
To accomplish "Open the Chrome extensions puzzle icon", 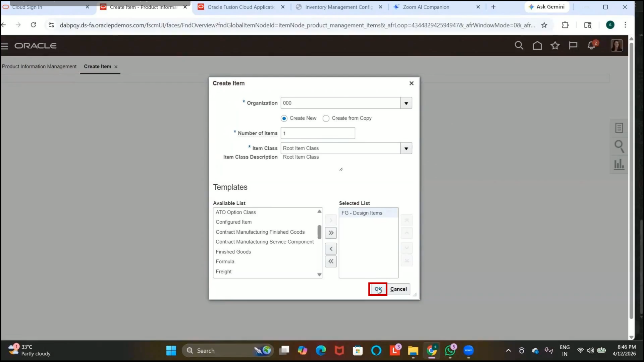I will (x=565, y=25).
